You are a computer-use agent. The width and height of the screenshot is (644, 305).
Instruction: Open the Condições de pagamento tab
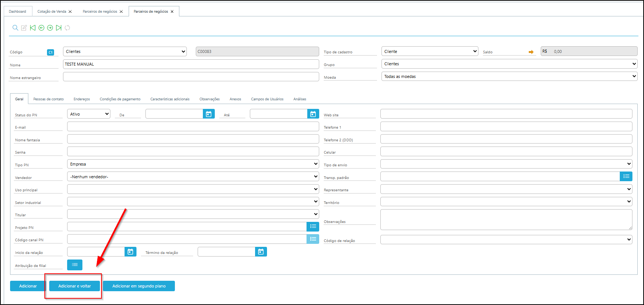pyautogui.click(x=120, y=99)
